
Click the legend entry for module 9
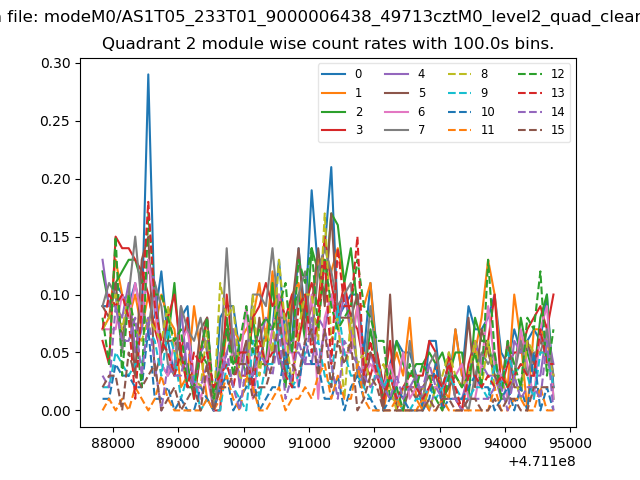(x=468, y=93)
